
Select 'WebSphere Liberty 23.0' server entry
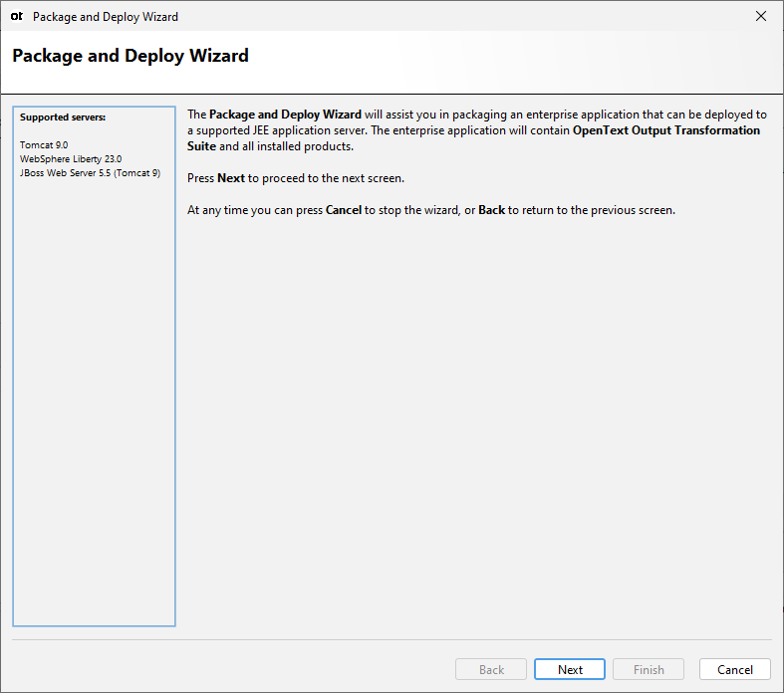71,159
